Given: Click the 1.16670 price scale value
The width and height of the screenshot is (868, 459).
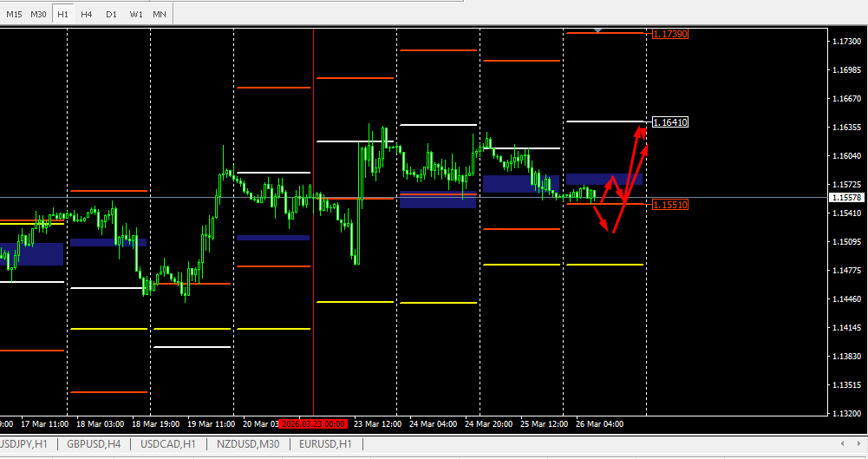Looking at the screenshot, I should coord(847,99).
